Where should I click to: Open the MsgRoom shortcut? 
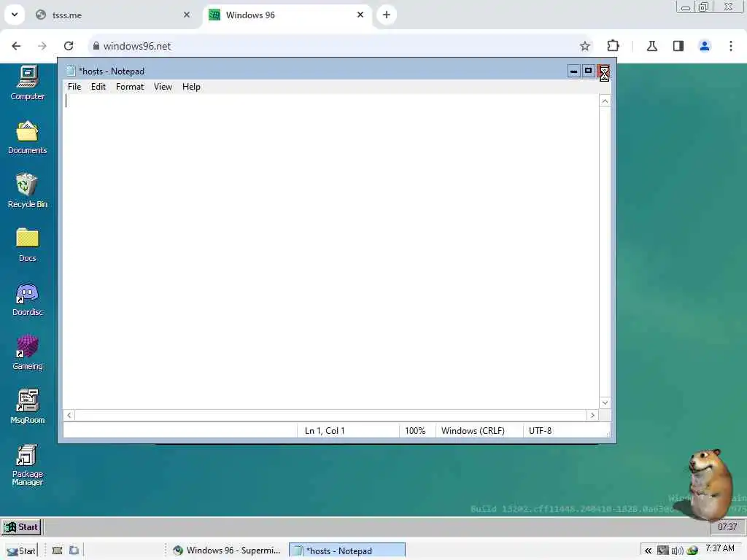[27, 407]
